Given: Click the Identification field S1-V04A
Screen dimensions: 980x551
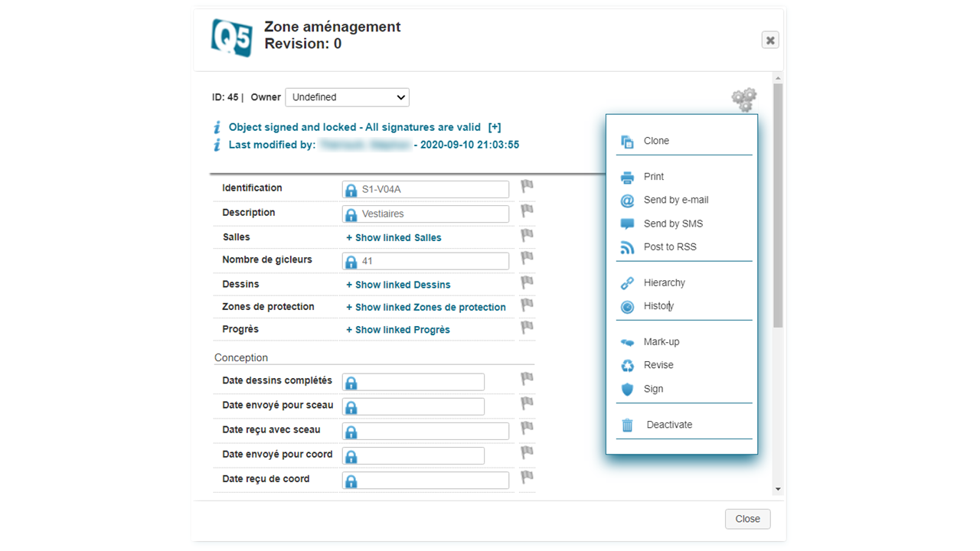Looking at the screenshot, I should point(426,190).
